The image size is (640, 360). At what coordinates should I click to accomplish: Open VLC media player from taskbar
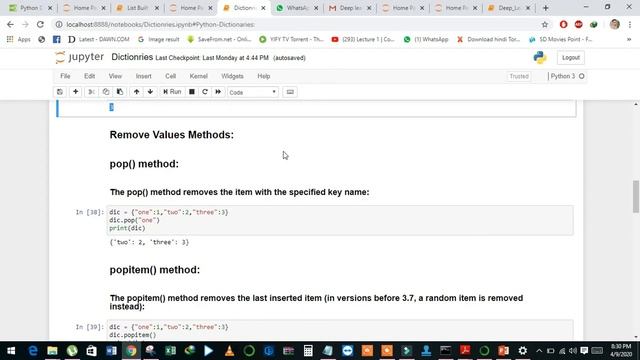[x=229, y=351]
